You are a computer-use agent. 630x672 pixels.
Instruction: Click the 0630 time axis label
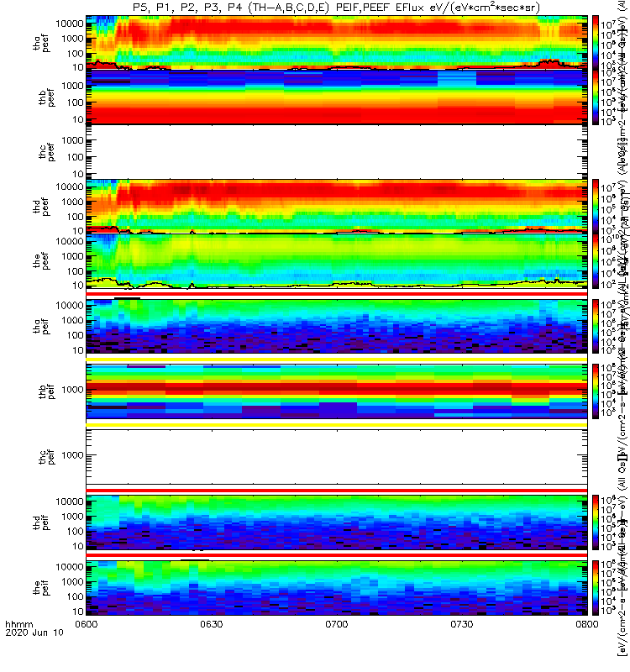212,624
